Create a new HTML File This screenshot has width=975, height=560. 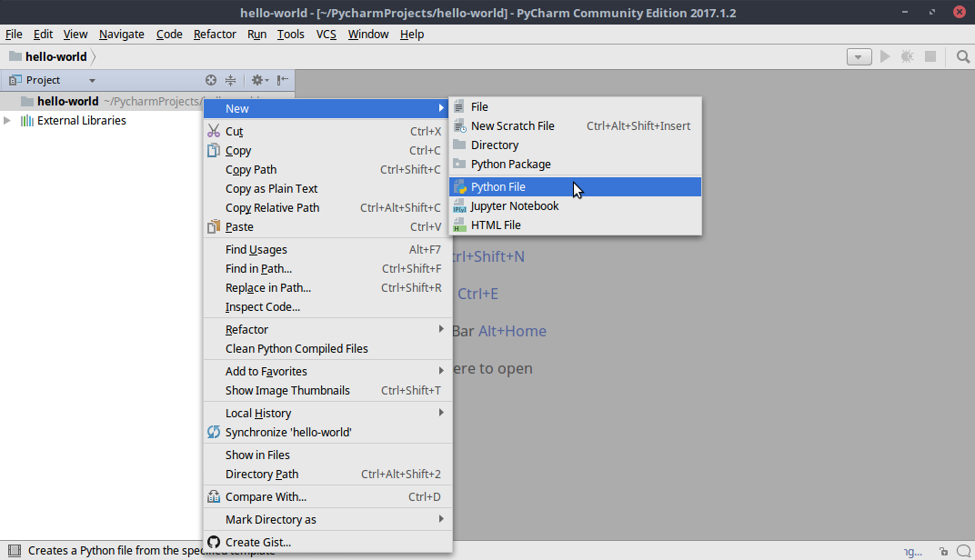pos(497,225)
